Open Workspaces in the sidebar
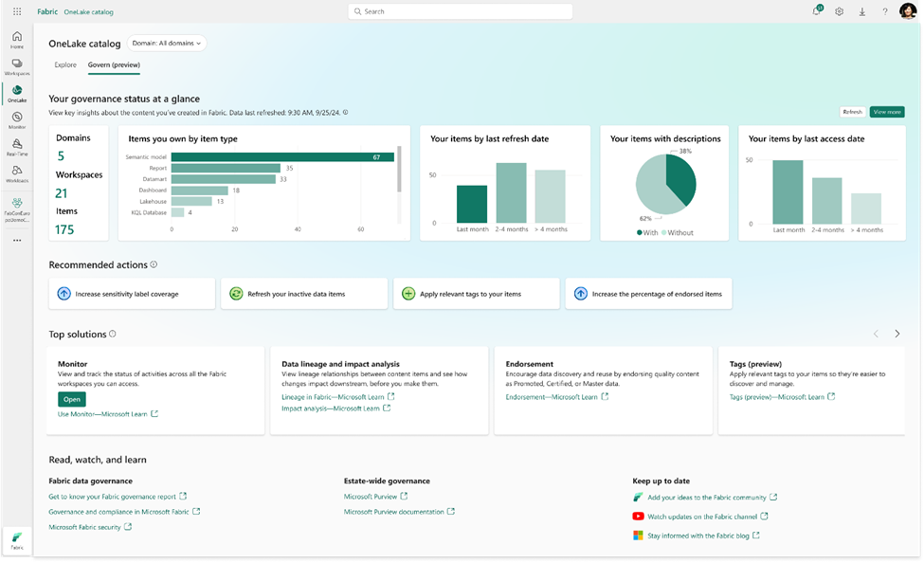Image resolution: width=924 pixels, height=563 pixels. [x=17, y=66]
